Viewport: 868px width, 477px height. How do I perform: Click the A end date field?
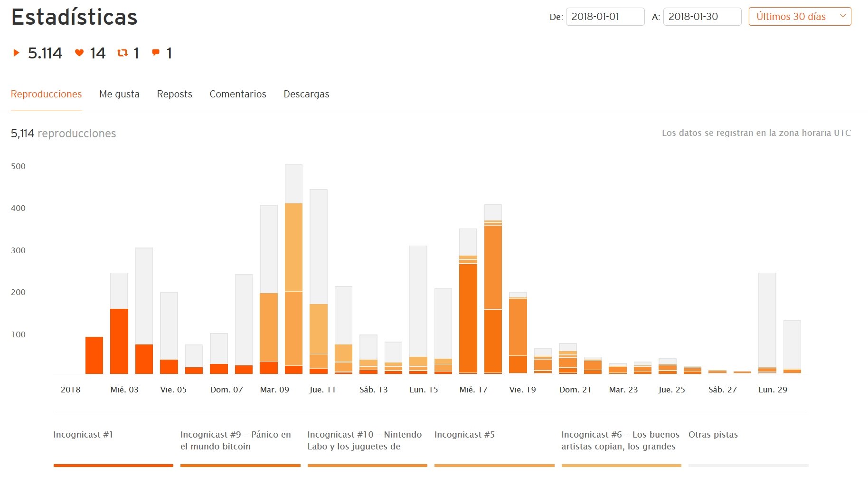pyautogui.click(x=702, y=17)
